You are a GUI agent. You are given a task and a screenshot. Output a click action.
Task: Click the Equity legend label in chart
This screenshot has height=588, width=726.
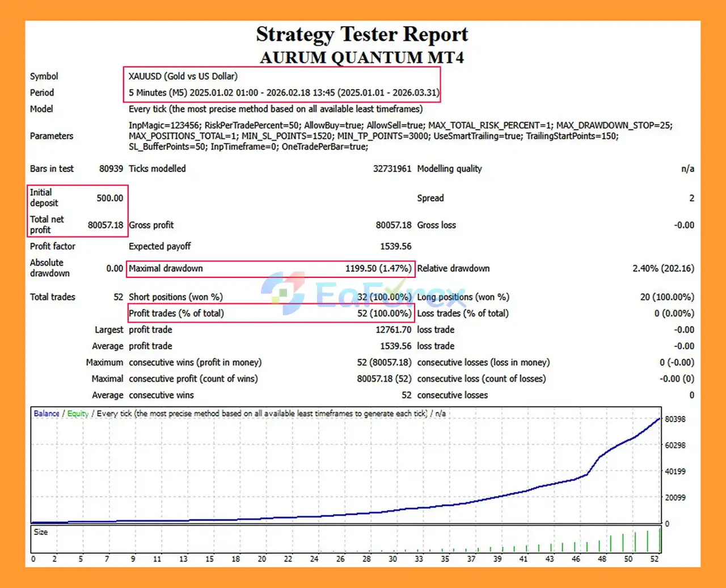click(78, 413)
